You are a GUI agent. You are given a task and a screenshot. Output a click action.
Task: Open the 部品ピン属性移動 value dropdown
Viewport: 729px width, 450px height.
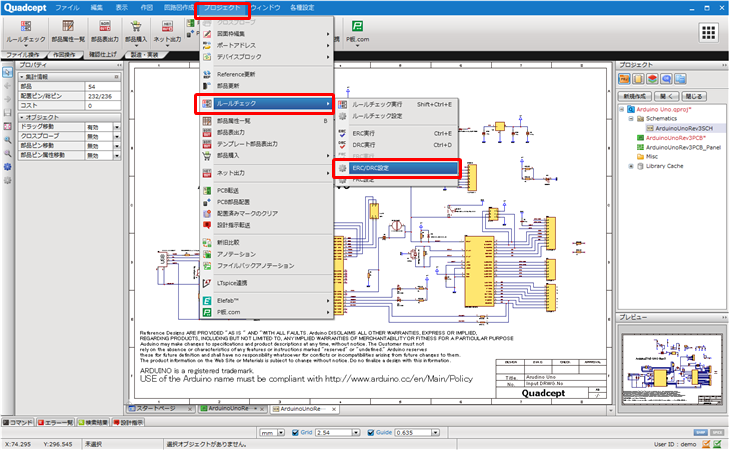point(117,155)
